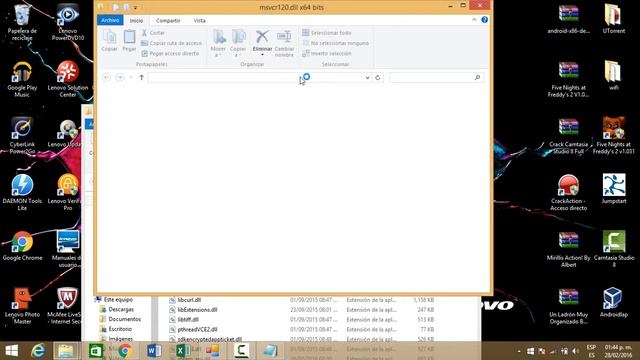Open Google Chrome desktop shortcut
Screen dimensions: 640x360
point(22,246)
